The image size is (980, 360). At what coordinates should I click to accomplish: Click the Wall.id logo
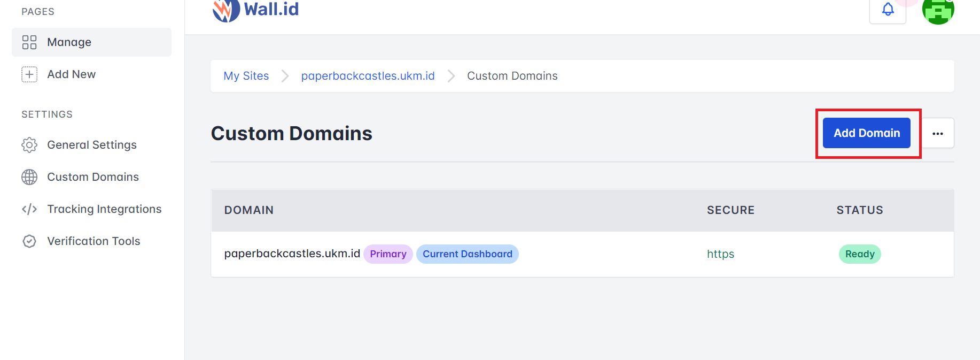(256, 10)
